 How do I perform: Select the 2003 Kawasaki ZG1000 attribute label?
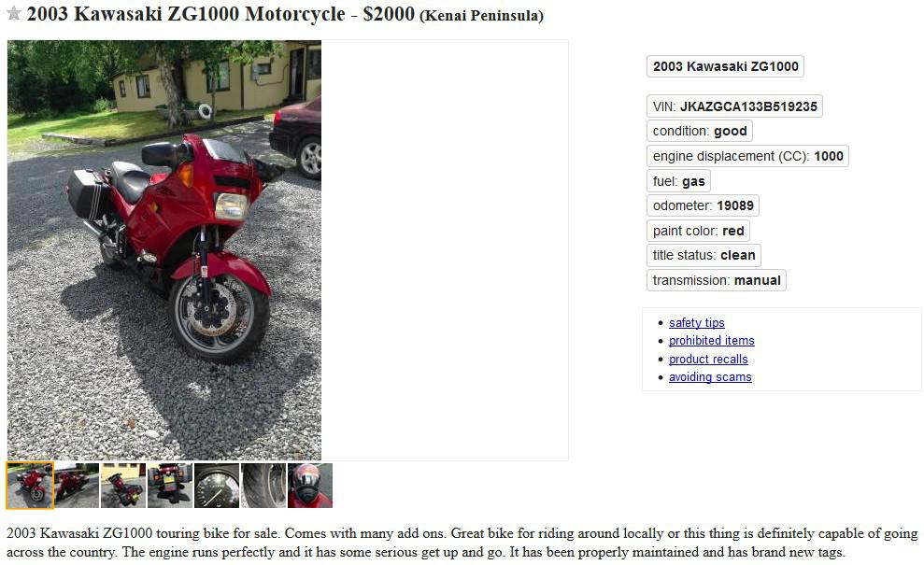coord(725,66)
